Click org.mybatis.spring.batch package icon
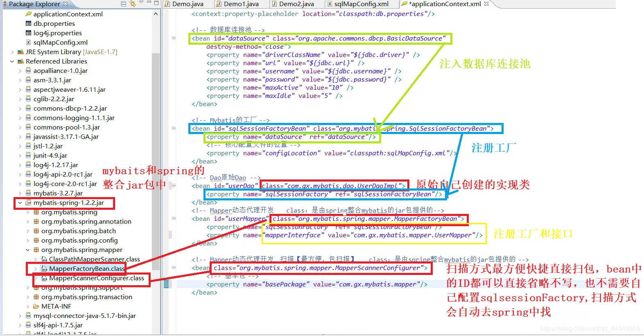644x336 pixels. click(36, 231)
